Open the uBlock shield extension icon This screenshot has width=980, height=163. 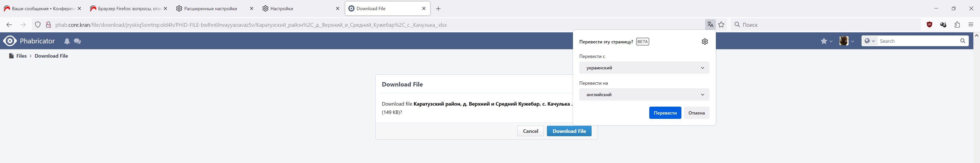[x=929, y=25]
